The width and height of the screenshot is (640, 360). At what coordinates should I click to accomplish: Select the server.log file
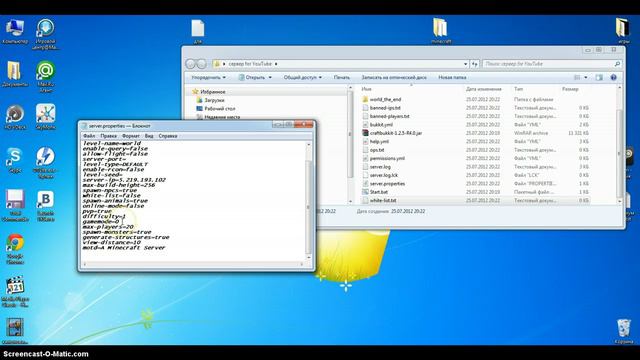pos(380,167)
